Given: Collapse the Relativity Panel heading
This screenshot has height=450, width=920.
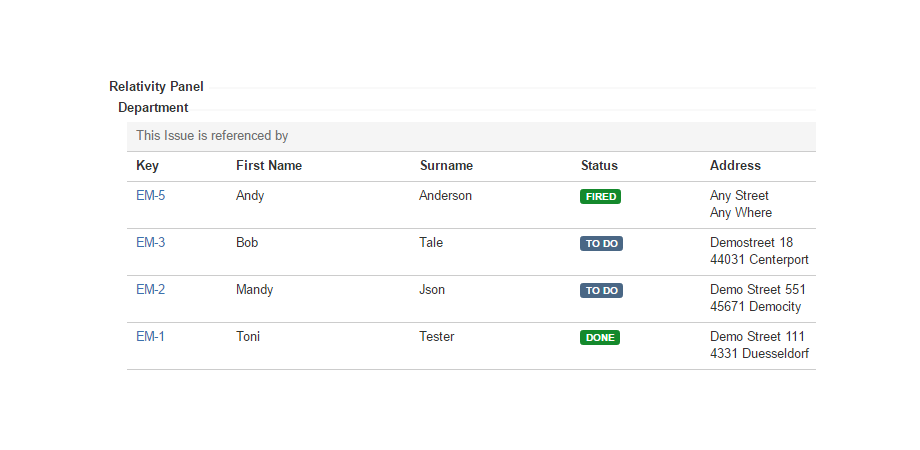Looking at the screenshot, I should (156, 87).
